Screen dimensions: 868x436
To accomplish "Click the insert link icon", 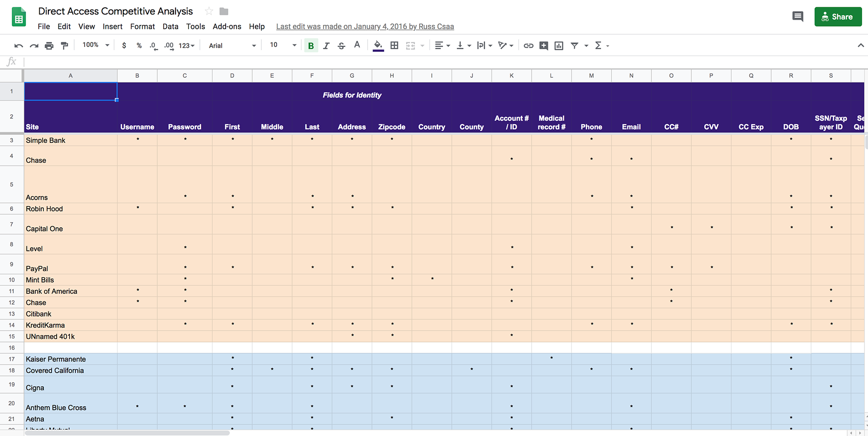I will coord(528,46).
